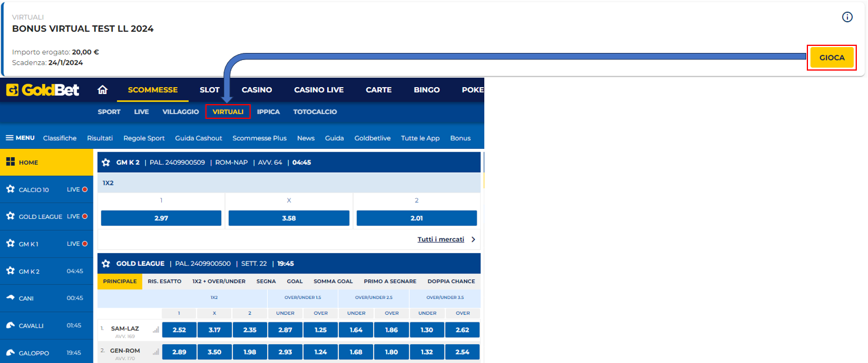Select GOLD LEAGUE soccer ball icon in sidebar
The image size is (868, 363).
10,217
